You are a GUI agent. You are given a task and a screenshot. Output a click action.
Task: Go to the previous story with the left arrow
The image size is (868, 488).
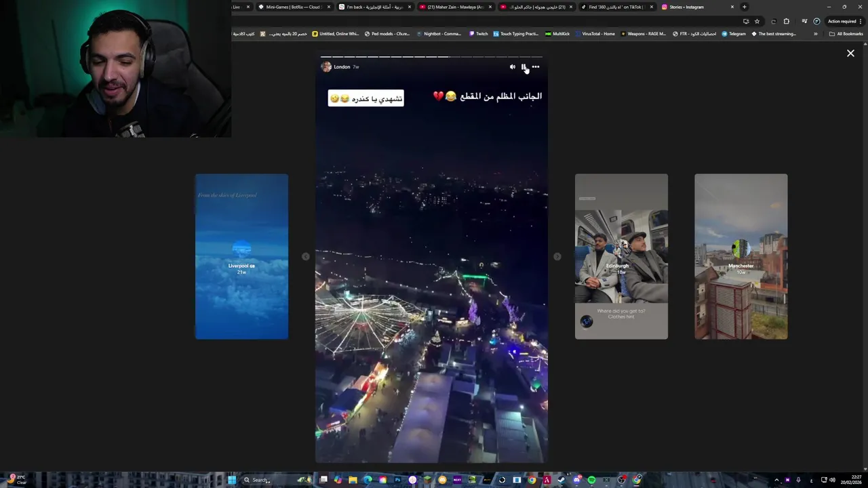point(306,256)
